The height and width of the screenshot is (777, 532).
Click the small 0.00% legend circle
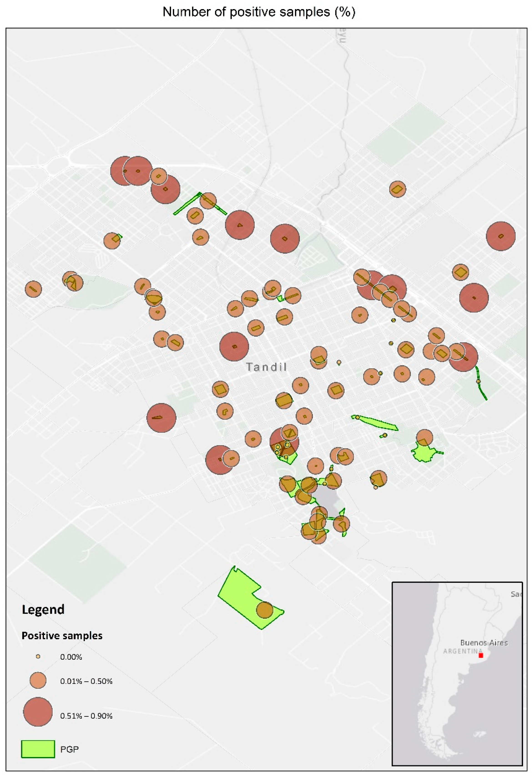(38, 656)
